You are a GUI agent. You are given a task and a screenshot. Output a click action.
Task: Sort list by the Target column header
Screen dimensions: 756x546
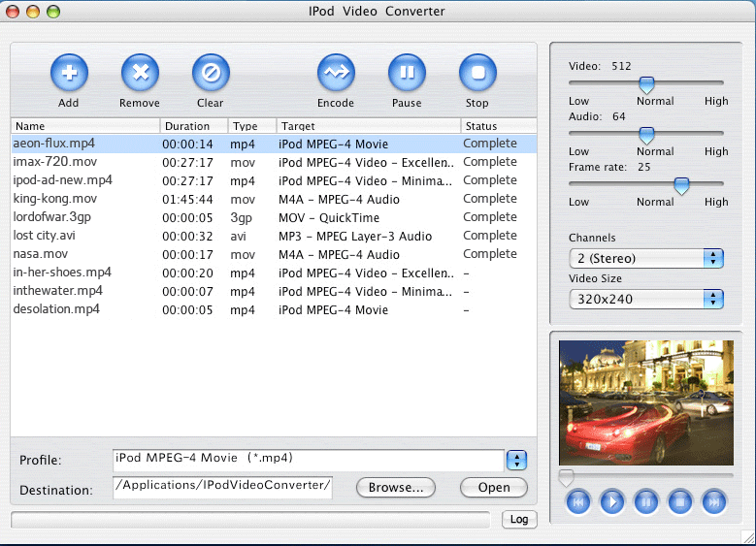(x=369, y=126)
